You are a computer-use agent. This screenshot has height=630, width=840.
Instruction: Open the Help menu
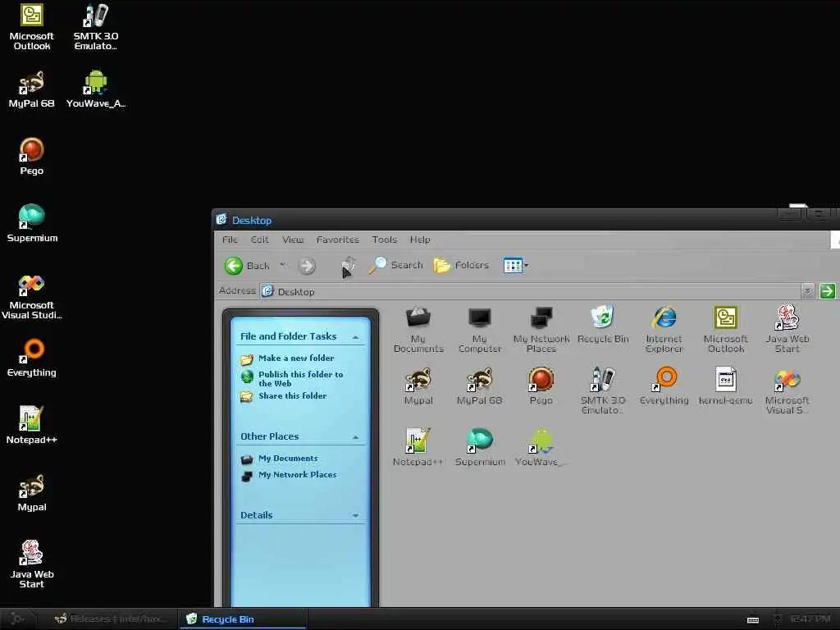420,240
